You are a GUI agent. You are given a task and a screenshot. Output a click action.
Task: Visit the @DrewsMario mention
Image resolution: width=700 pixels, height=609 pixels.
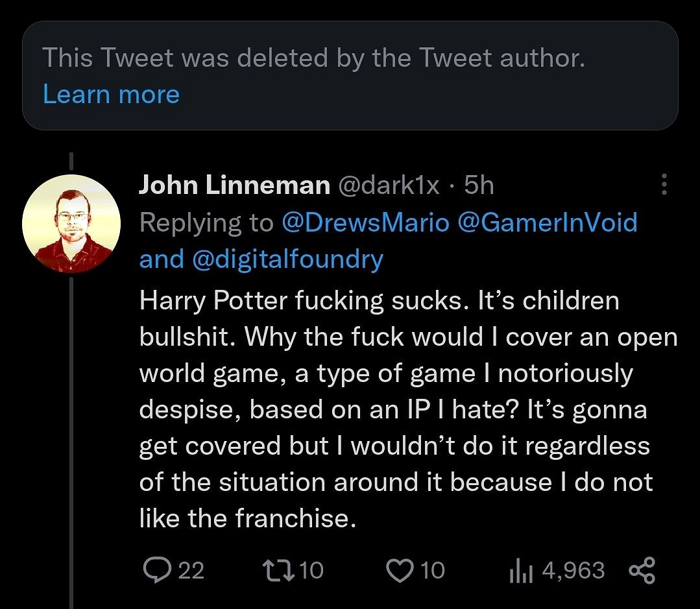365,223
